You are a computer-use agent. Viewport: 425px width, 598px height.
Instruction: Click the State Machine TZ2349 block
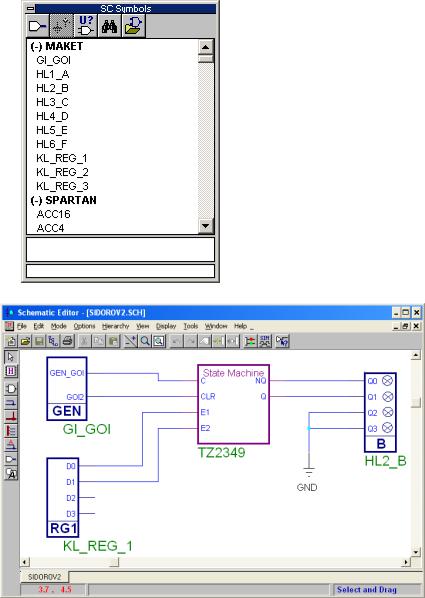coord(233,404)
